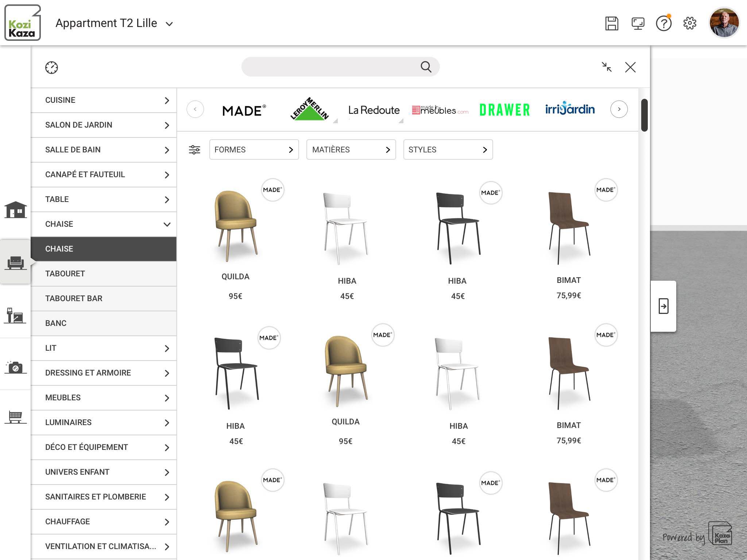Select the BANC subcategory
The width and height of the screenshot is (747, 560).
click(x=104, y=323)
